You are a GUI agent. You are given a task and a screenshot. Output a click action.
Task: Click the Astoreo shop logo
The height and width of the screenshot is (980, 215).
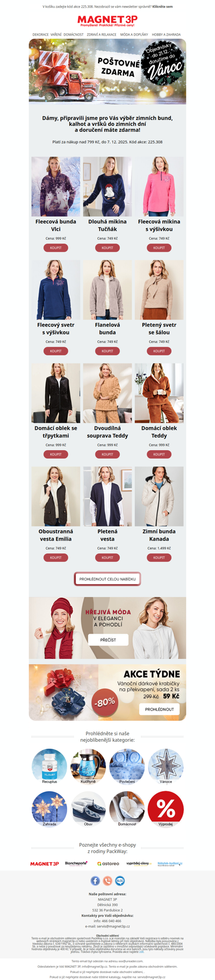click(108, 863)
